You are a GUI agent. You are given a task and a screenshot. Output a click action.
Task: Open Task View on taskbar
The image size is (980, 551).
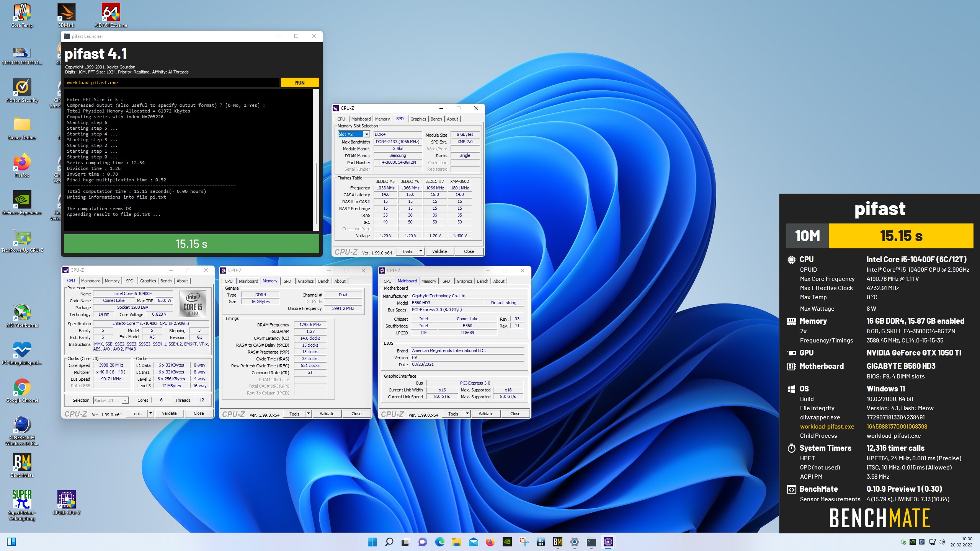click(406, 542)
